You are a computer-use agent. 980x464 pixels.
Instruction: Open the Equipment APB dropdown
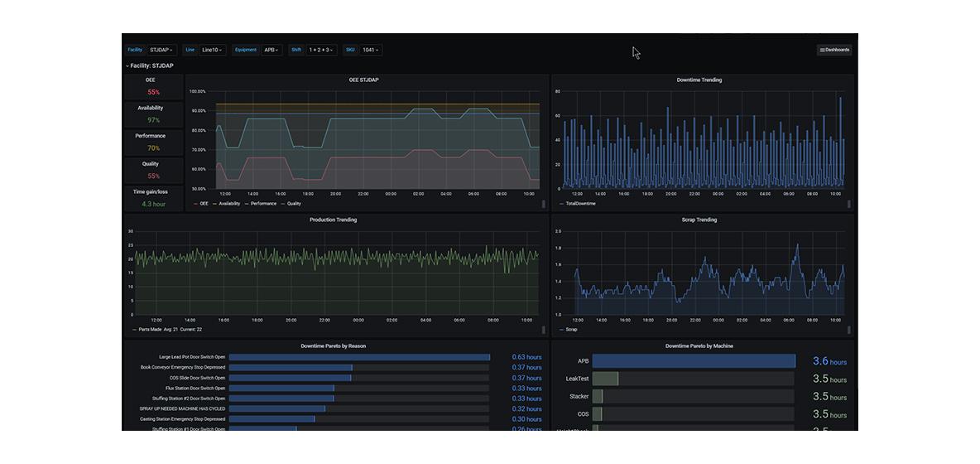pyautogui.click(x=271, y=50)
